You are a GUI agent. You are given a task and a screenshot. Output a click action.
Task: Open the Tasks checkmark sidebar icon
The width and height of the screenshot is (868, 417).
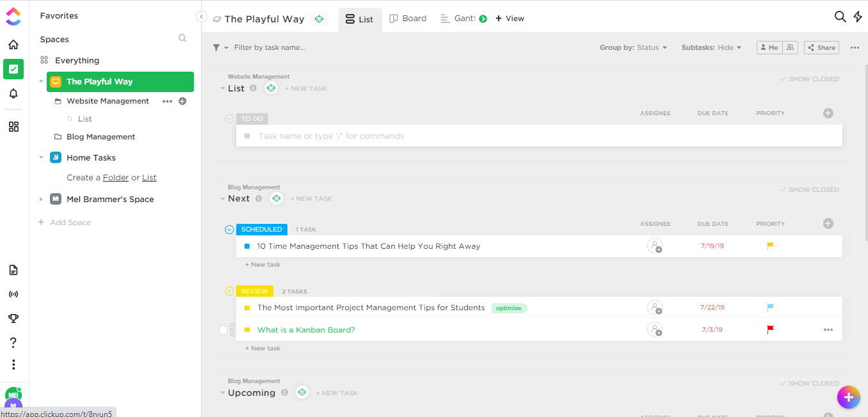[13, 69]
